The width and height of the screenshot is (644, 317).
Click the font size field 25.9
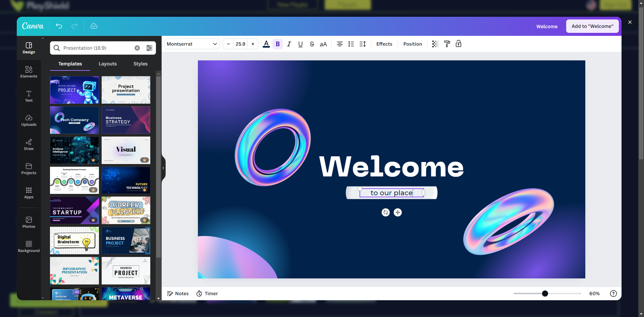[240, 44]
